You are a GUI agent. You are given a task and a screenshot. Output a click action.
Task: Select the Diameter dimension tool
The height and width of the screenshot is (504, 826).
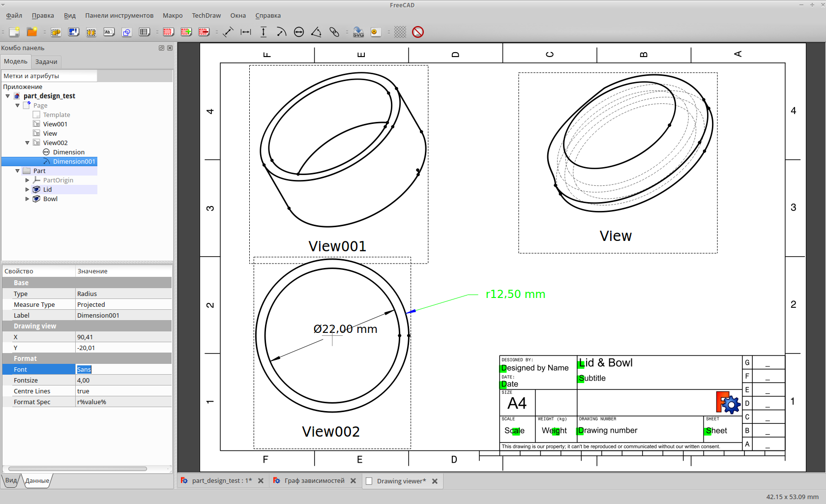tap(299, 31)
